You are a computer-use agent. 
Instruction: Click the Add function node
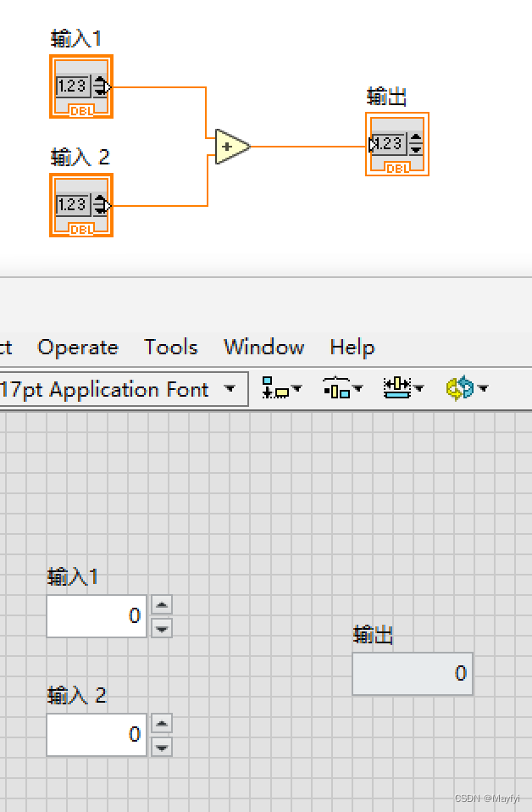[x=232, y=147]
